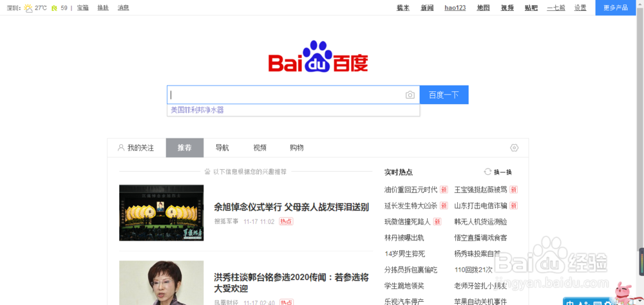644x305 pixels.
Task: Open hot topic 110回拨21次
Action: pyautogui.click(x=473, y=270)
